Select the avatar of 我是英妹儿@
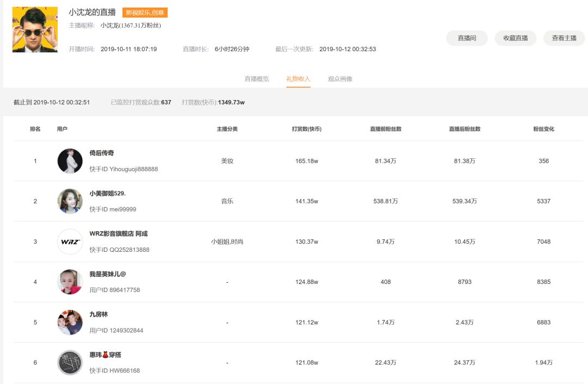 (69, 282)
